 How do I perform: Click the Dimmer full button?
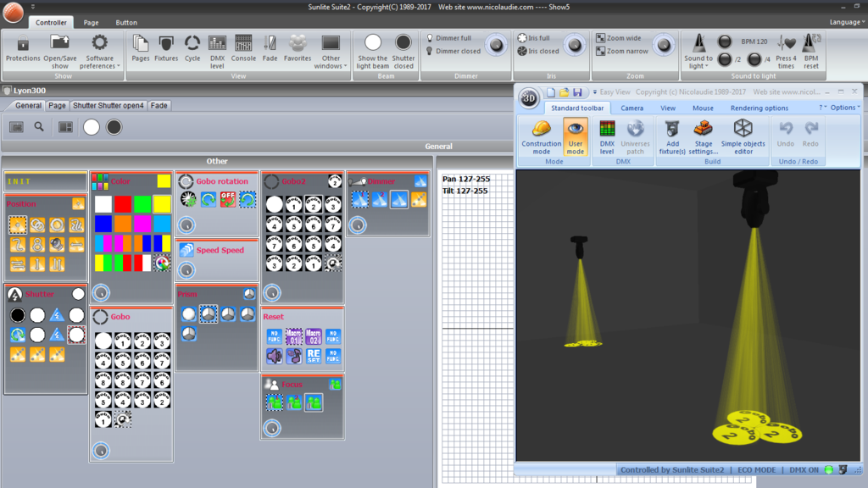pos(448,38)
